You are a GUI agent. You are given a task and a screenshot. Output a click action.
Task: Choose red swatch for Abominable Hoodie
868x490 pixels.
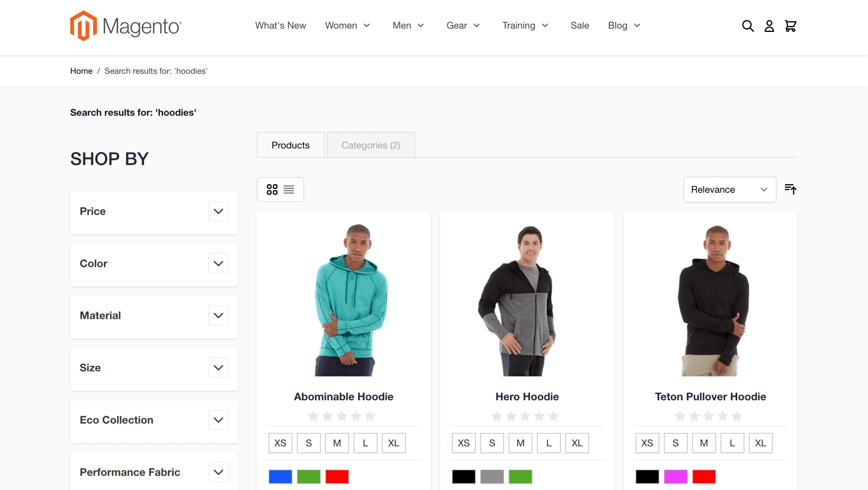click(x=337, y=477)
